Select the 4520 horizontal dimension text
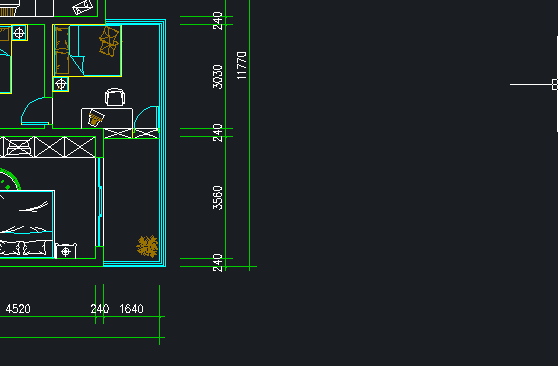 tap(18, 309)
